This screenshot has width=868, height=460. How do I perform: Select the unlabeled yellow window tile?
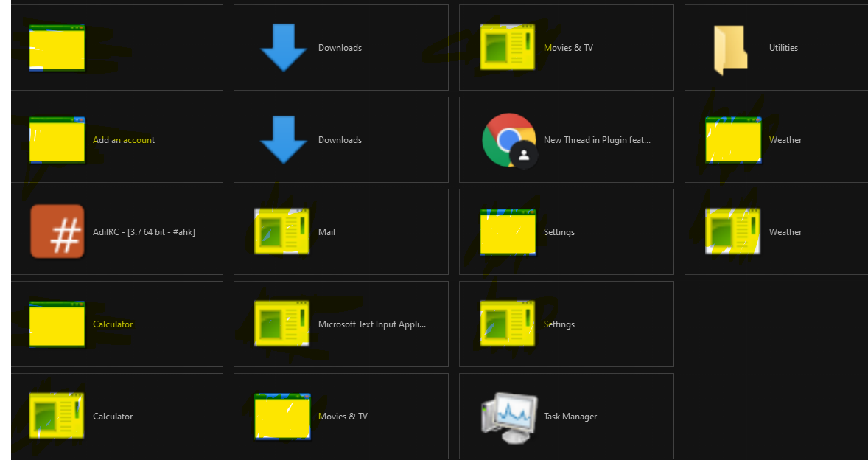(57, 48)
